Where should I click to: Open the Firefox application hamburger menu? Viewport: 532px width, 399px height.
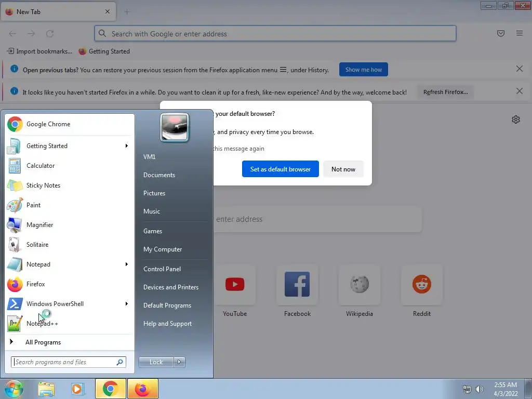click(x=520, y=33)
